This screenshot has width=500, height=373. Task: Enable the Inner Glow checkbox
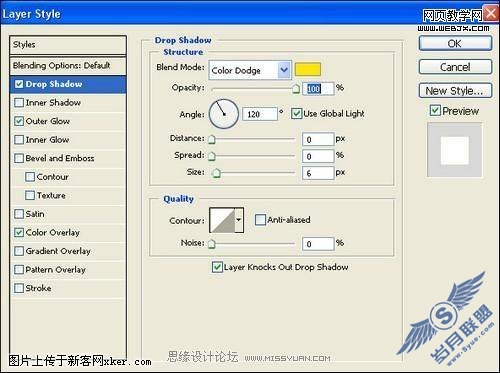pyautogui.click(x=19, y=139)
